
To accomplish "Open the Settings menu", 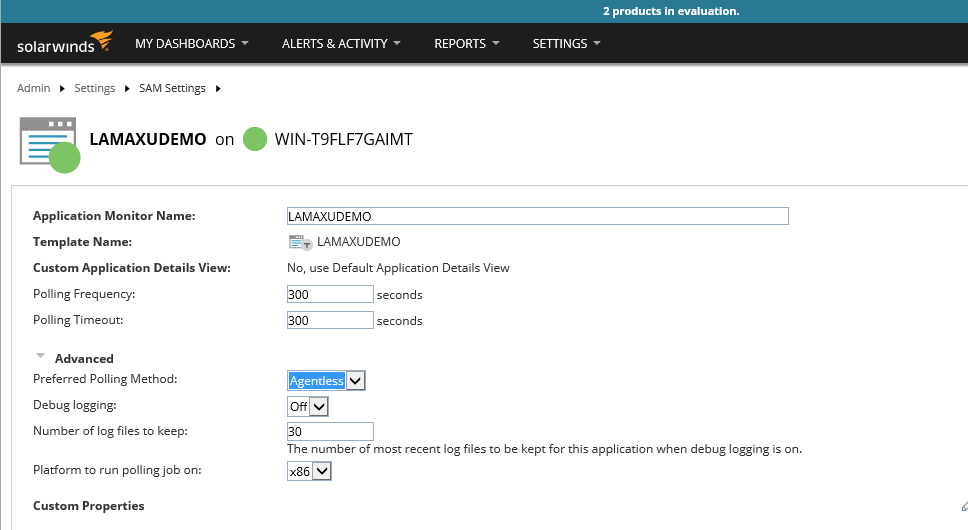I will tap(566, 44).
